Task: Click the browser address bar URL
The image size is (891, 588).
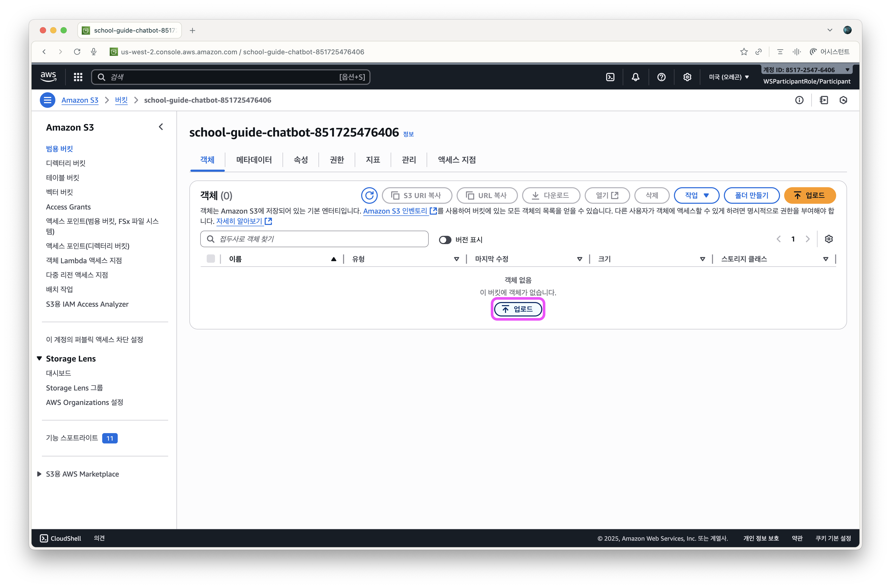Action: [242, 52]
